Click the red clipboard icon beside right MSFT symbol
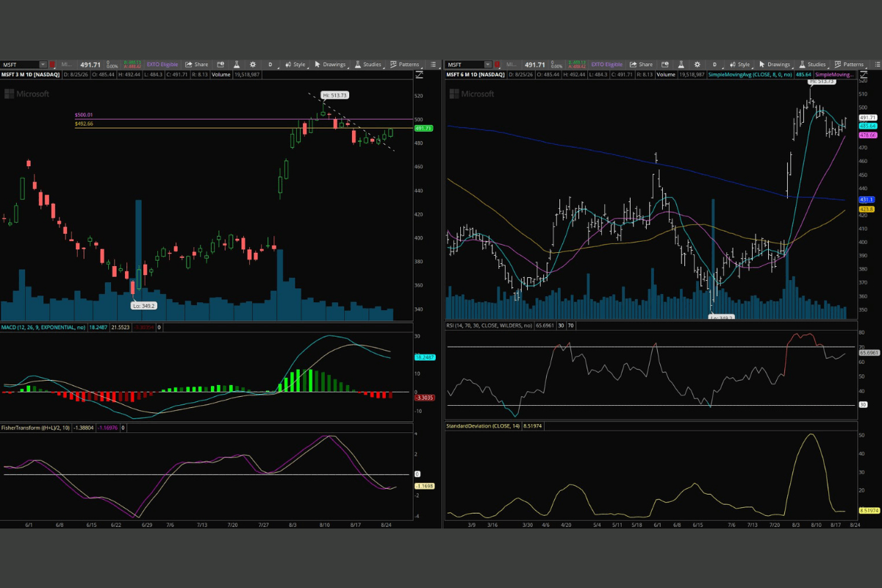This screenshot has height=588, width=882. coord(497,65)
